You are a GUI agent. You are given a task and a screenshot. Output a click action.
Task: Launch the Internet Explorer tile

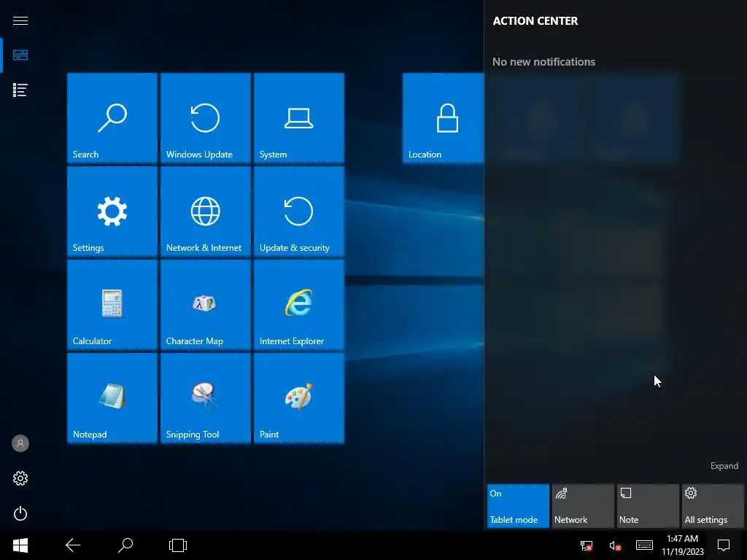click(299, 305)
